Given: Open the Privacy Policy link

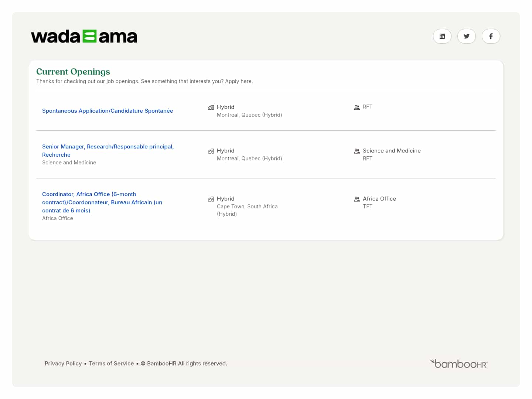Looking at the screenshot, I should [63, 364].
